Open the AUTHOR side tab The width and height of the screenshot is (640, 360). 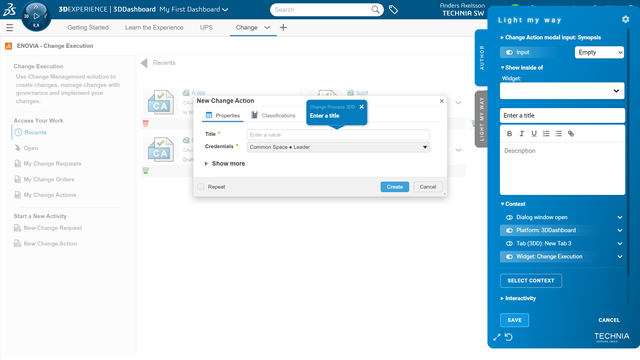[482, 57]
